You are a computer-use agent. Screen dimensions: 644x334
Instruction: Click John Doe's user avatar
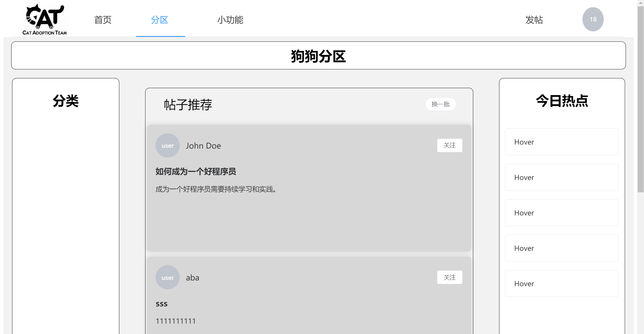(x=168, y=145)
